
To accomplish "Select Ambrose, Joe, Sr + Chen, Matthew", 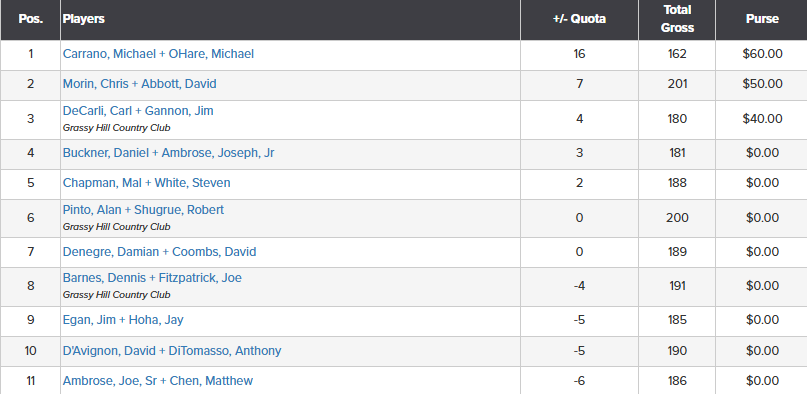I will pyautogui.click(x=157, y=381).
